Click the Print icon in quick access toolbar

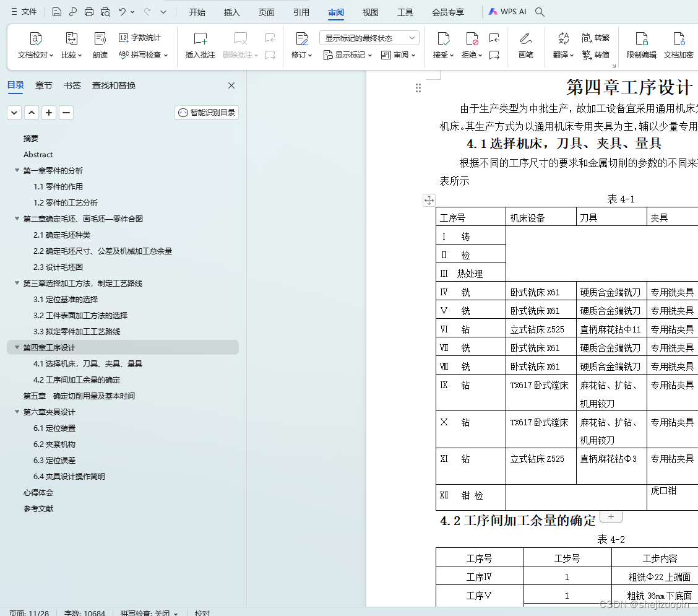(x=89, y=12)
